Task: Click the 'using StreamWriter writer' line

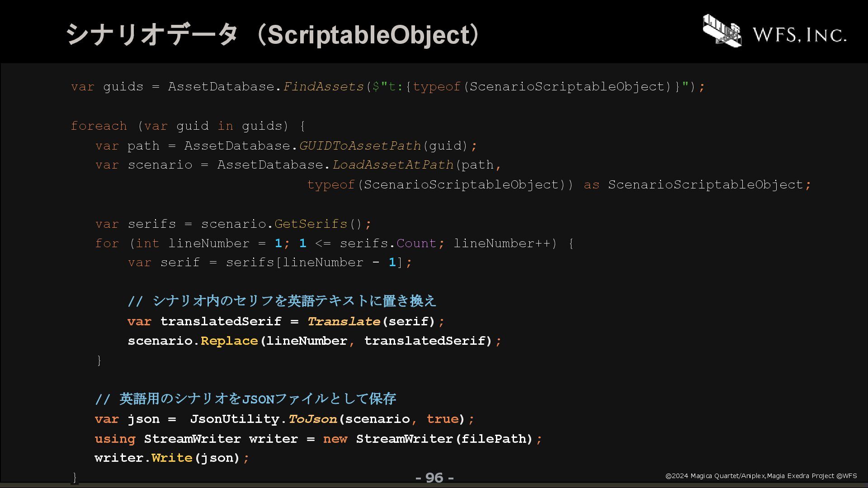Action: point(318,439)
